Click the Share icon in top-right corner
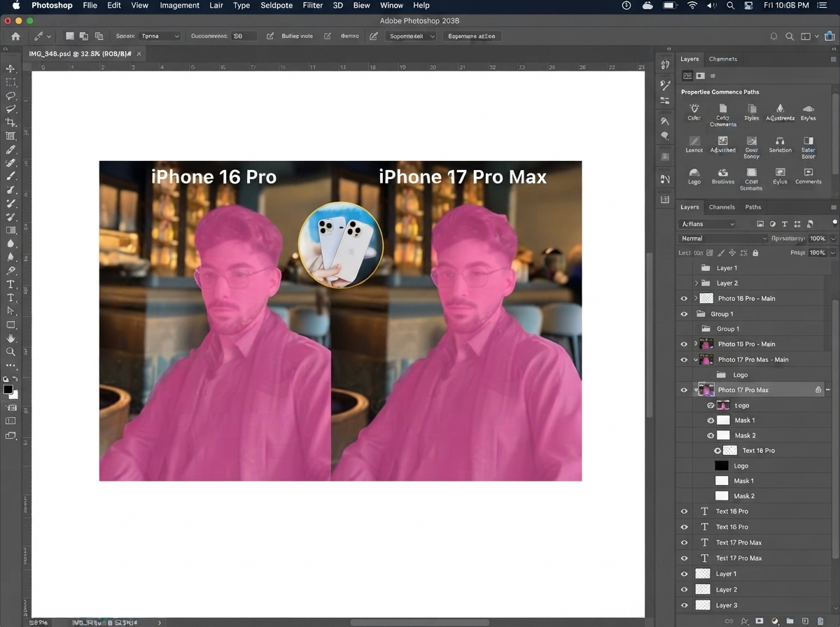Image resolution: width=840 pixels, height=627 pixels. [829, 36]
